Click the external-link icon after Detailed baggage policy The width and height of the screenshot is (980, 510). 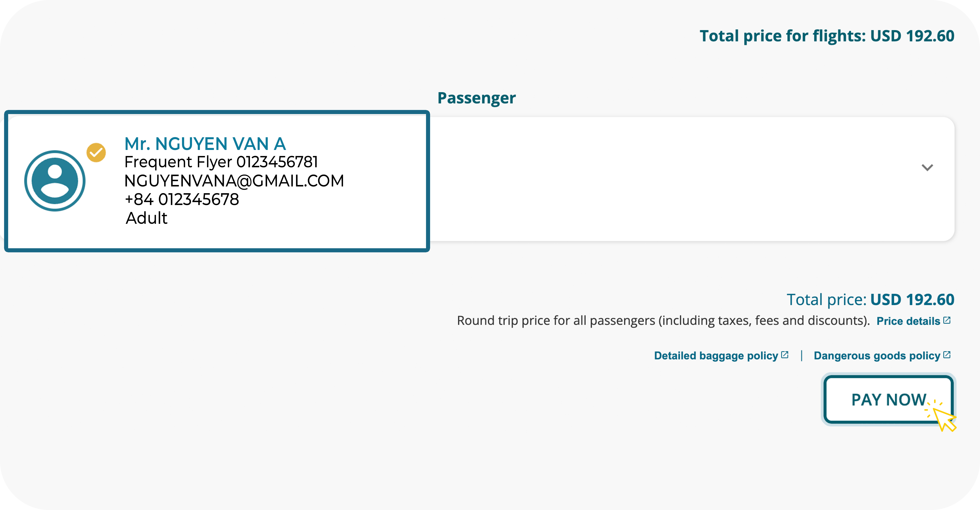[x=785, y=355]
